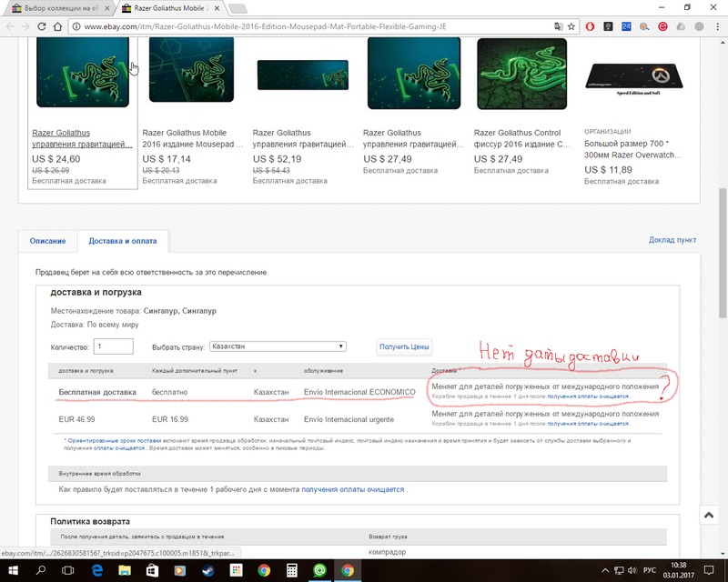Open taskbar search magnifier
The image size is (728, 582).
coord(40,570)
